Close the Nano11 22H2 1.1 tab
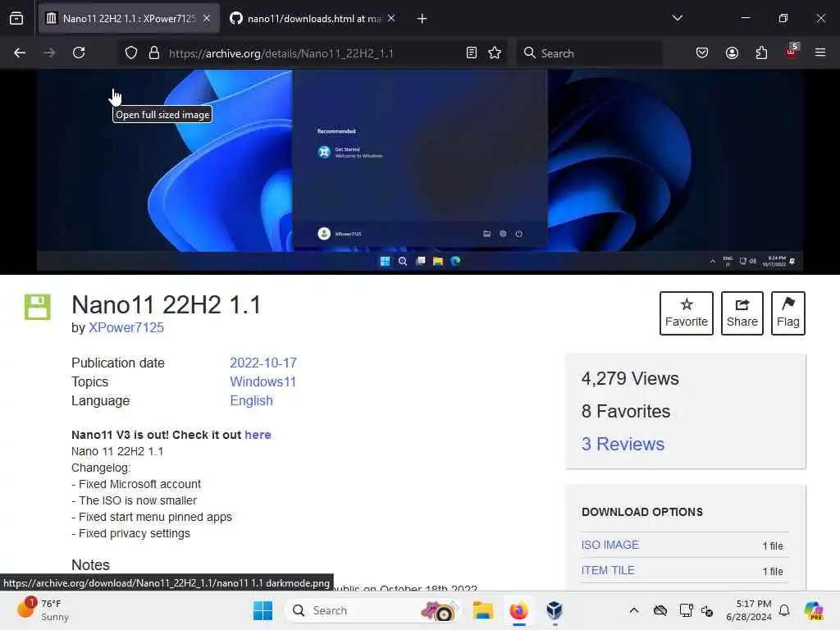 point(207,18)
